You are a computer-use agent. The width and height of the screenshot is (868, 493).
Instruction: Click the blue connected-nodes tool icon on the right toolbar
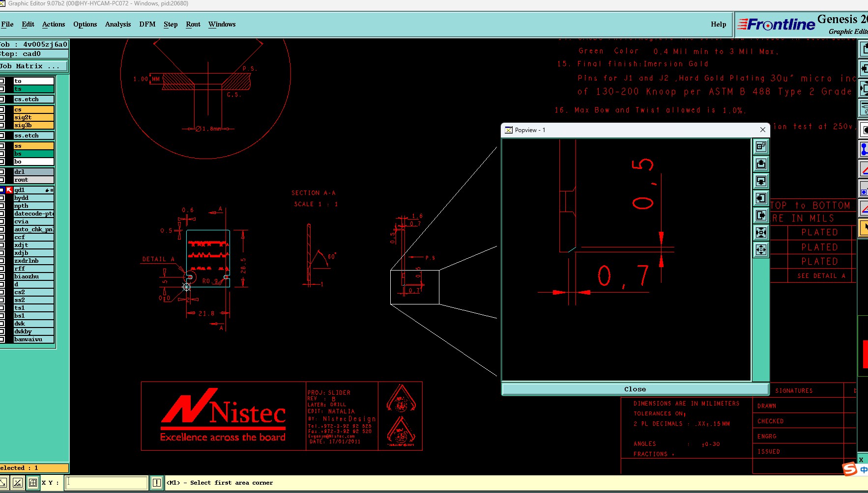coord(864,149)
